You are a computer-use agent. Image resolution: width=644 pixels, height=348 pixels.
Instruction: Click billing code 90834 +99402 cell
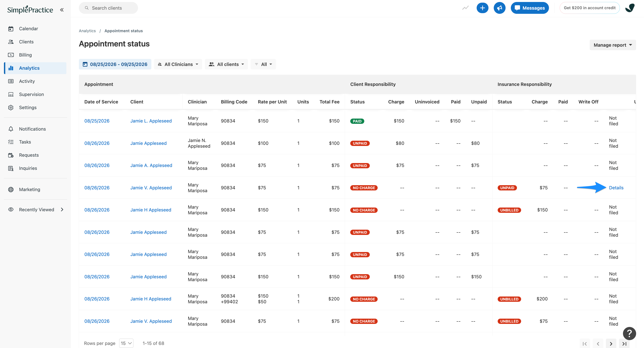point(229,299)
